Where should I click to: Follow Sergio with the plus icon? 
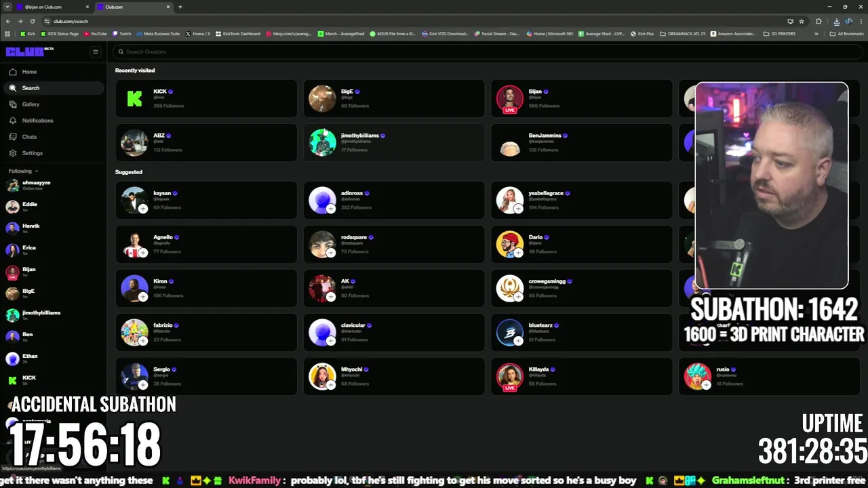143,385
